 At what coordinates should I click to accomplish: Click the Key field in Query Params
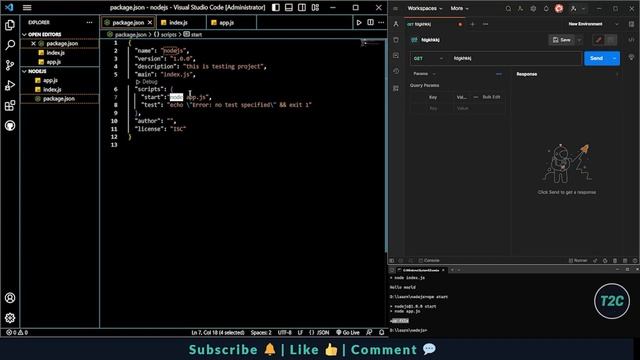(433, 108)
